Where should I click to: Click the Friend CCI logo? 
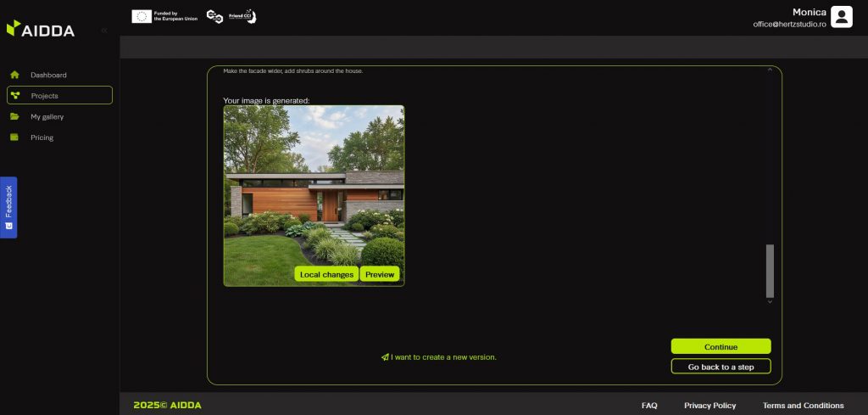(242, 16)
